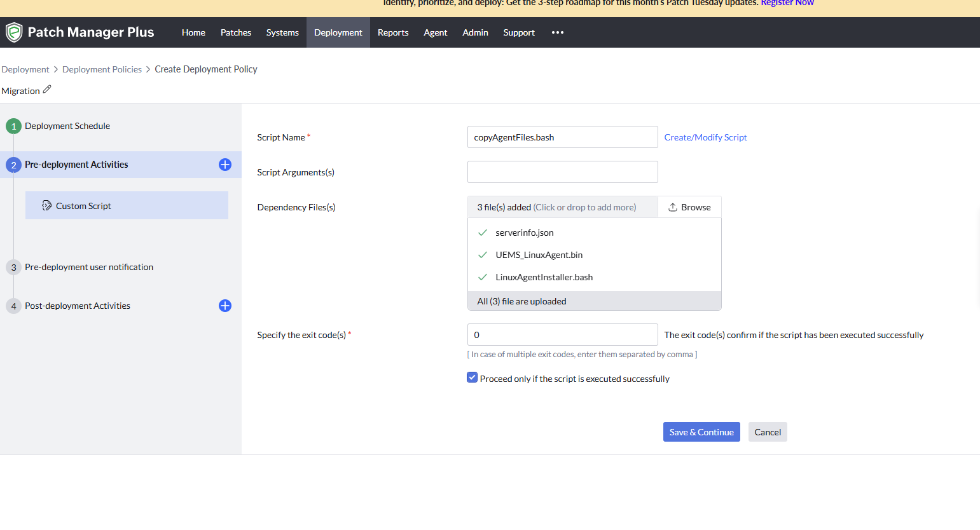Click the checkmark next to serverinfo.json
Image resolution: width=980 pixels, height=530 pixels.
483,233
